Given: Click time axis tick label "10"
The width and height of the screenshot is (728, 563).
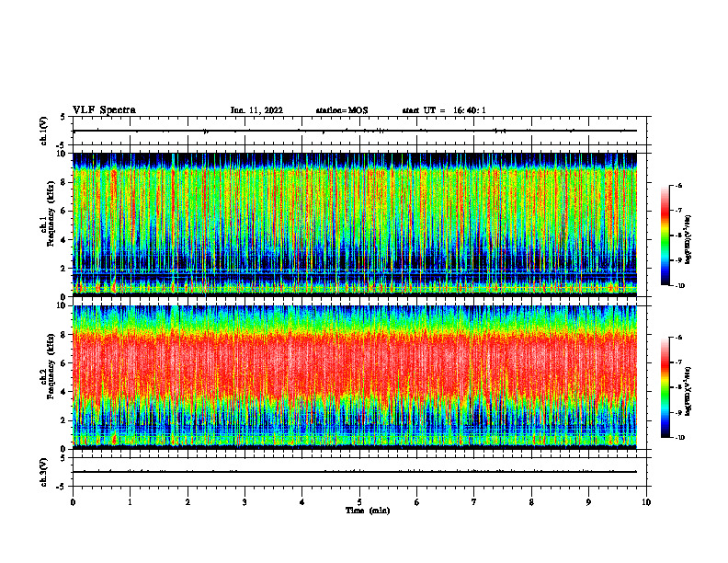Looking at the screenshot, I should pos(646,502).
